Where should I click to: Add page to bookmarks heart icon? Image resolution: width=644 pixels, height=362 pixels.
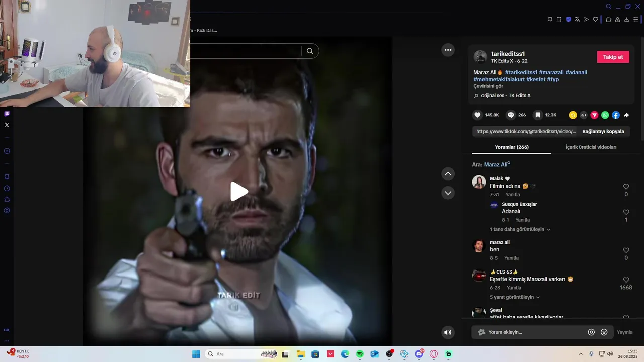595,20
